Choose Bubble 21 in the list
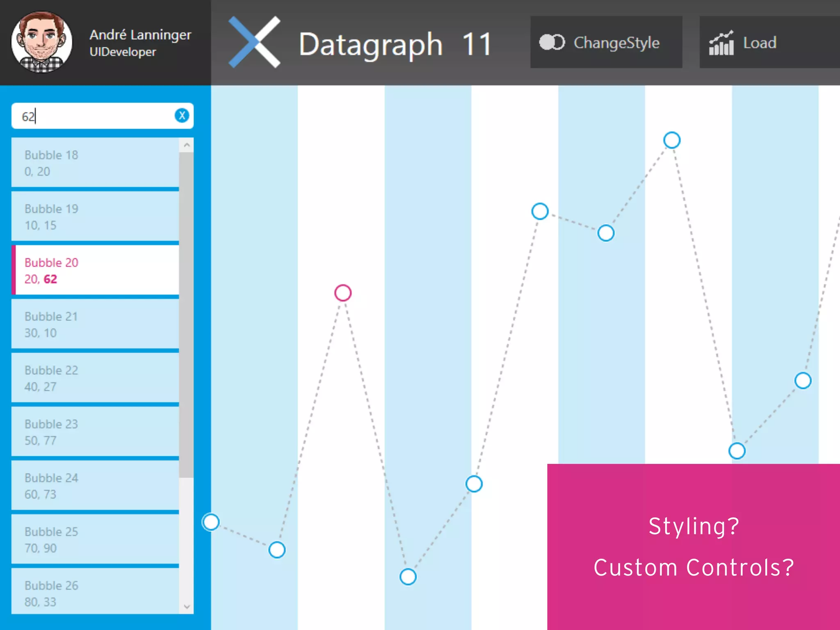Screen dimensions: 840x630 click(95, 324)
